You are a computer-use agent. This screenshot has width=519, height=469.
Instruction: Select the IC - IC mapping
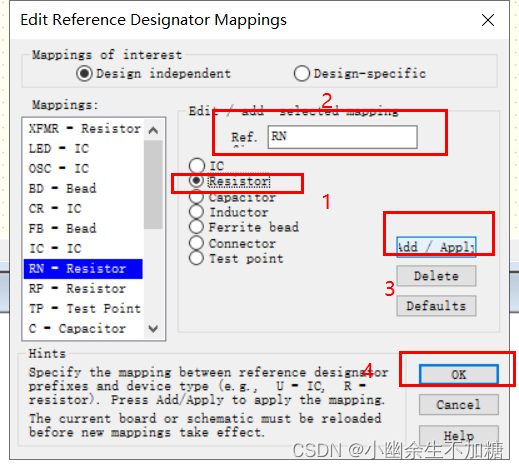83,248
